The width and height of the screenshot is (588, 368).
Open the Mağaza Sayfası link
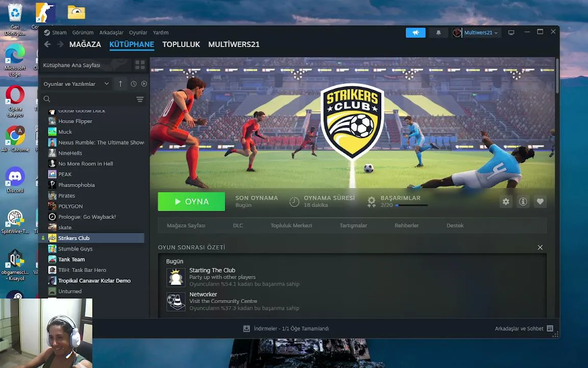[186, 226]
